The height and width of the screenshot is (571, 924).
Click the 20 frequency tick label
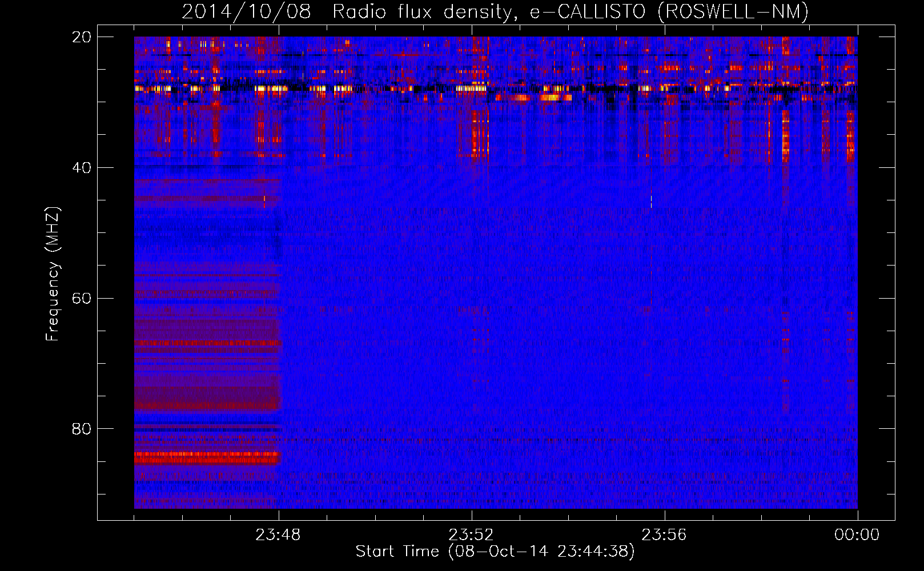82,37
